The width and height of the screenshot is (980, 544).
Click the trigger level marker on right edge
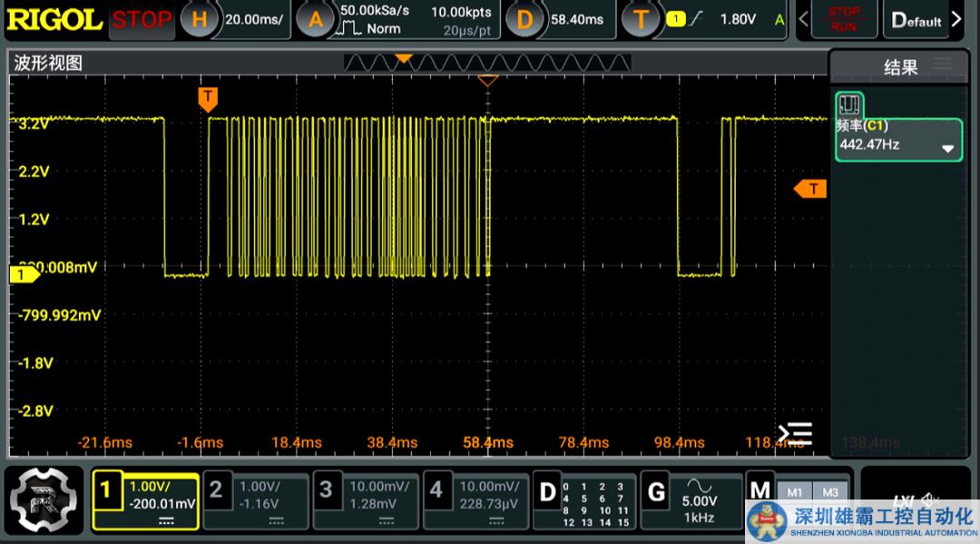[810, 188]
